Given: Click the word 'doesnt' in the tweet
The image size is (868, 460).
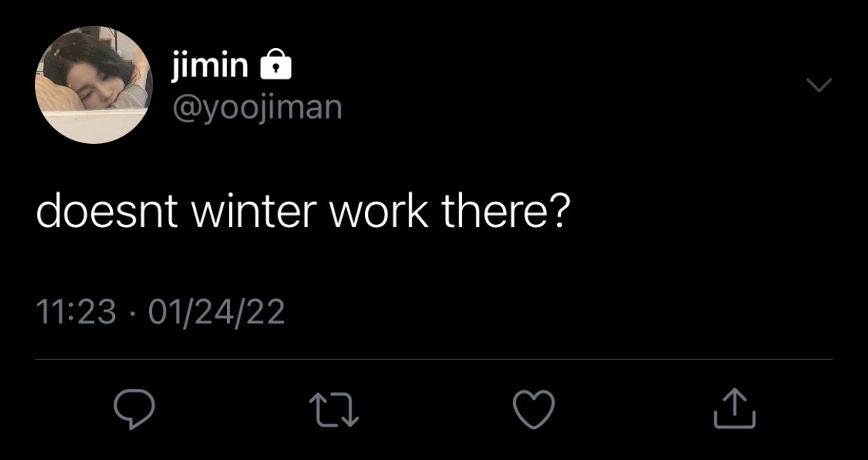Looking at the screenshot, I should point(107,213).
